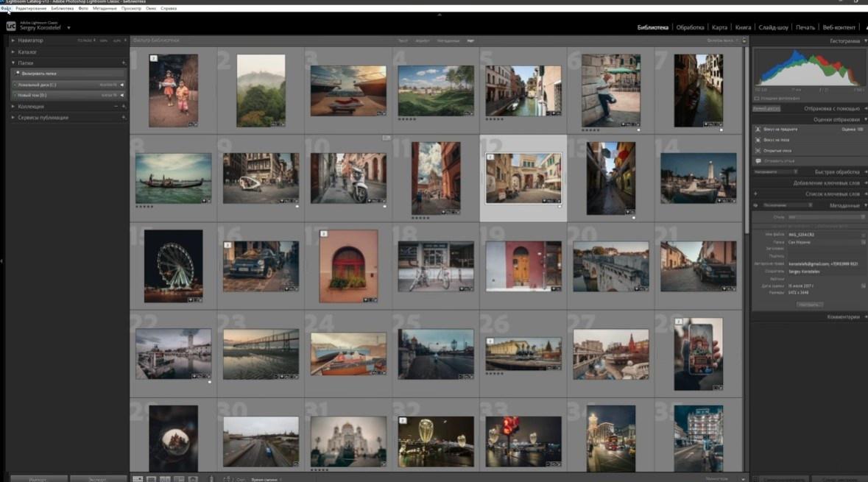Click the file name action icon beside IMG_5264.CR2
Screen dimensions: 868x482
[x=863, y=235]
